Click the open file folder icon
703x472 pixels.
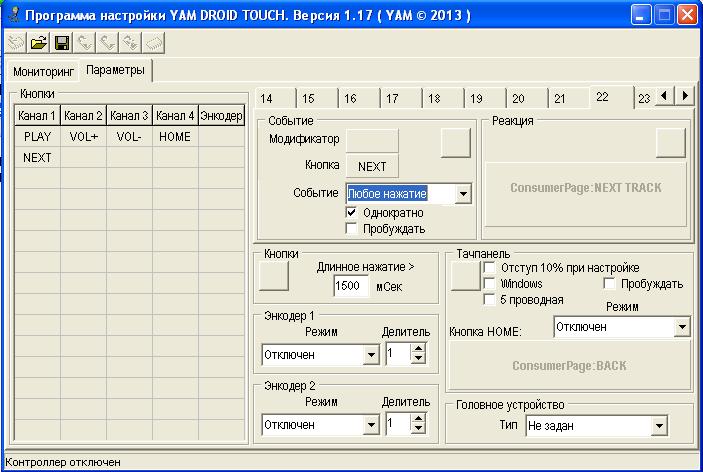(x=39, y=42)
